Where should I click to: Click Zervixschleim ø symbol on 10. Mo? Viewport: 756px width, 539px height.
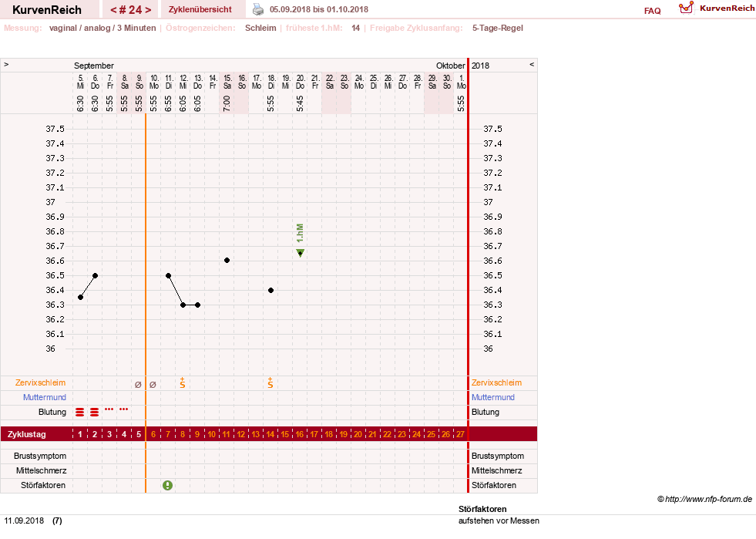coord(153,385)
